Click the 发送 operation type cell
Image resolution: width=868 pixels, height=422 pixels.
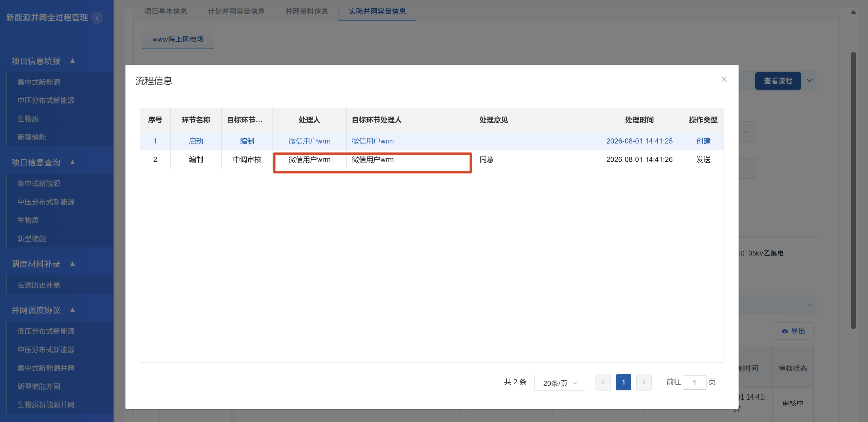pos(703,160)
